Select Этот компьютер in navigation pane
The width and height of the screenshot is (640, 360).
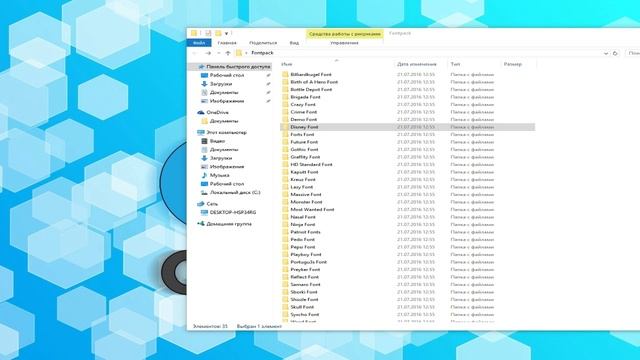227,133
